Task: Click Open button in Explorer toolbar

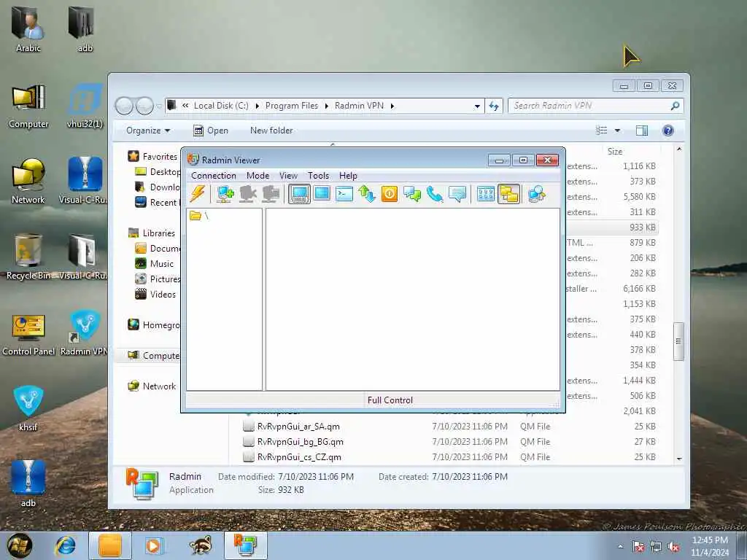Action: click(x=211, y=131)
